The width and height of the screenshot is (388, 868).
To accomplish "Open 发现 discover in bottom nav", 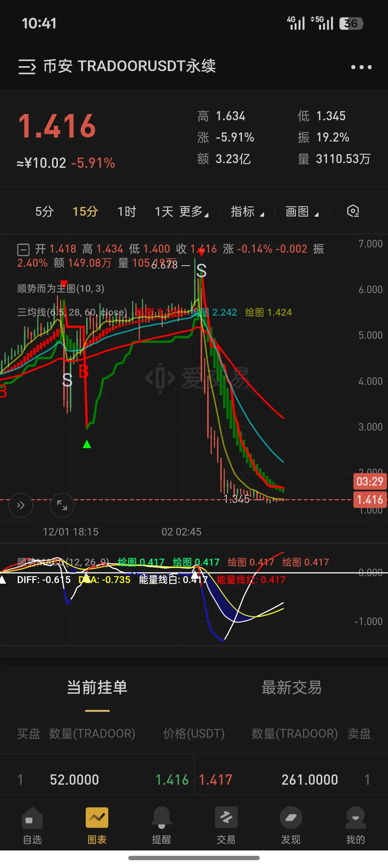I will pyautogui.click(x=291, y=825).
